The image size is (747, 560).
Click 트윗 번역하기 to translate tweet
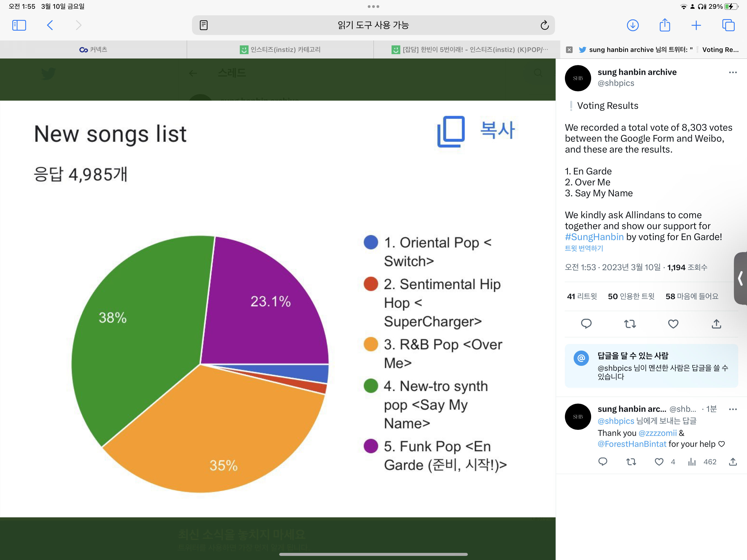pyautogui.click(x=584, y=248)
